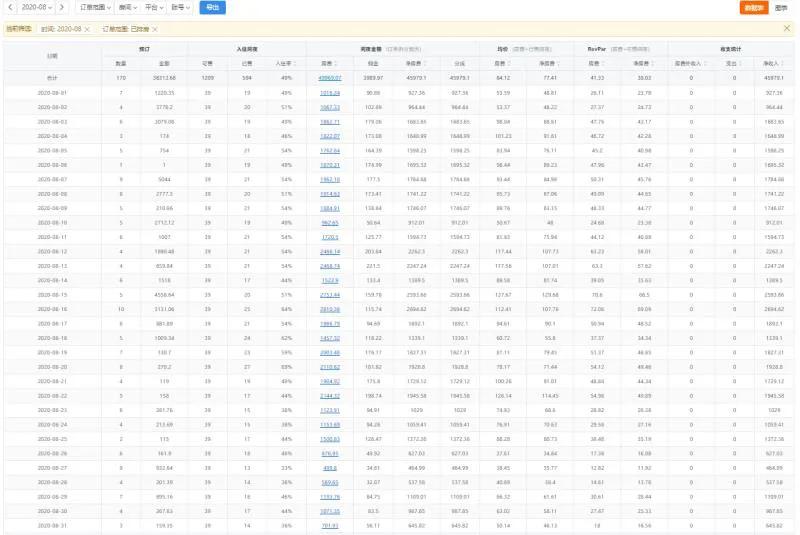The width and height of the screenshot is (800, 535).
Task: Open room fee link for 2020-08-12
Action: (x=330, y=252)
